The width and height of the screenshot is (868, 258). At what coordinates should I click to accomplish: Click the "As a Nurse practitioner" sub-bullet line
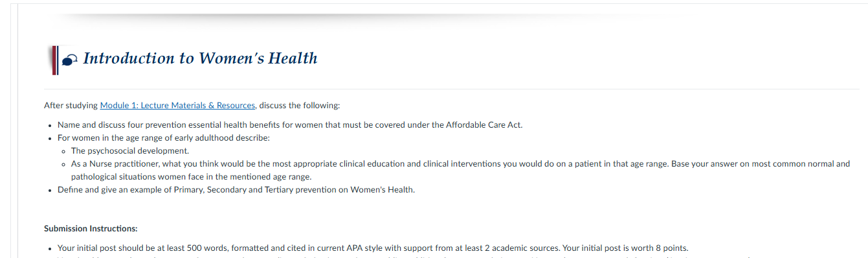click(460, 164)
